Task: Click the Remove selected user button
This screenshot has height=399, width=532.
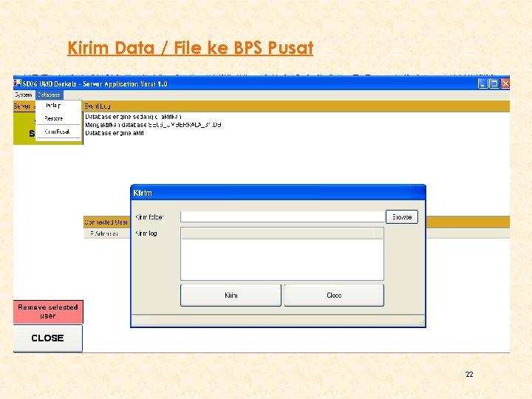Action: (x=48, y=312)
